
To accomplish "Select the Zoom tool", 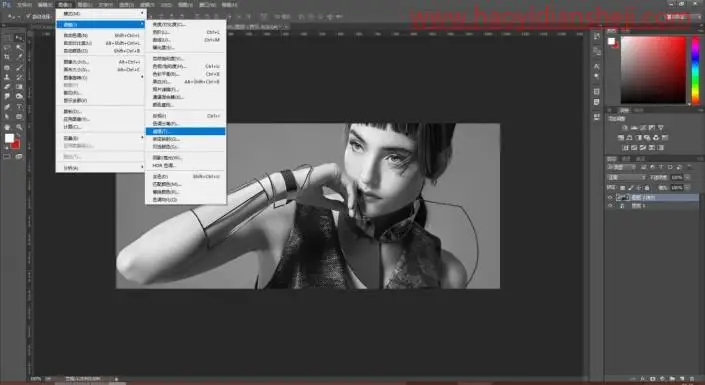I will click(x=19, y=127).
